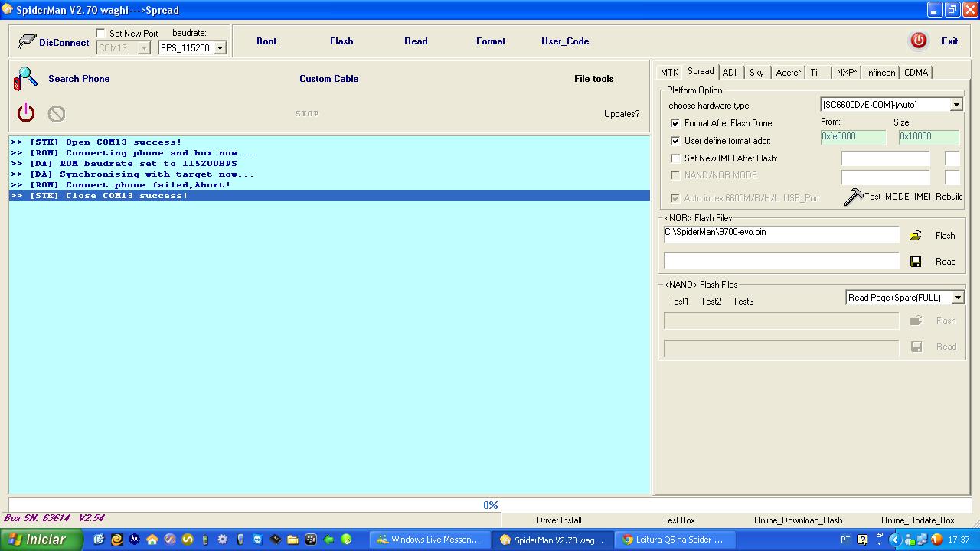Click the Updates? link
This screenshot has height=551, width=980.
click(622, 114)
